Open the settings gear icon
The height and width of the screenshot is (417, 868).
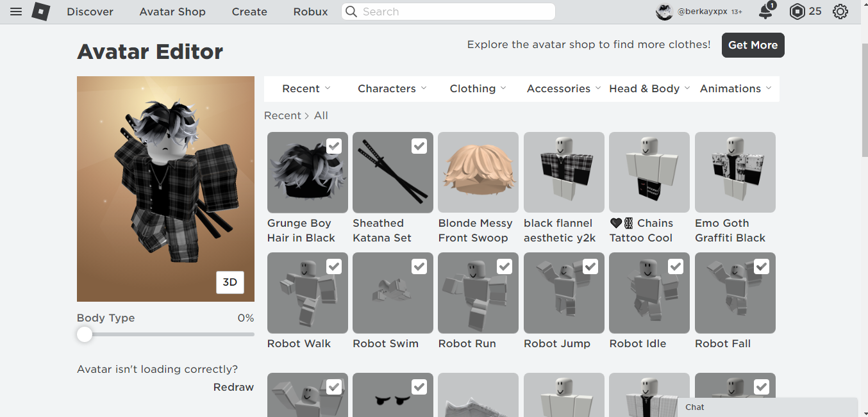click(840, 12)
